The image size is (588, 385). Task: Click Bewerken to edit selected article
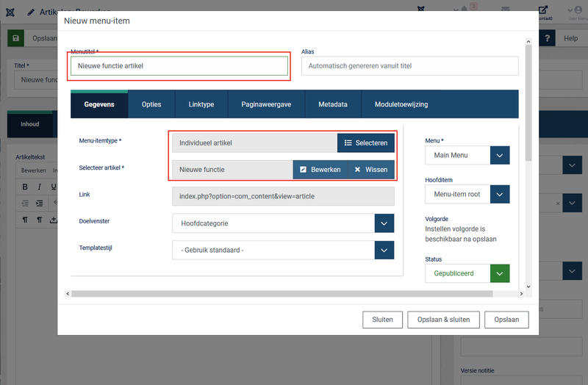tap(320, 170)
